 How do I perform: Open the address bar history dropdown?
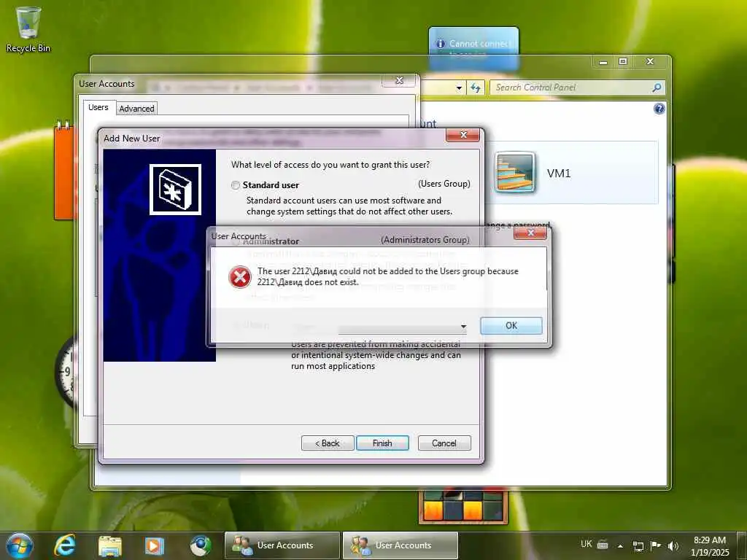tap(459, 87)
